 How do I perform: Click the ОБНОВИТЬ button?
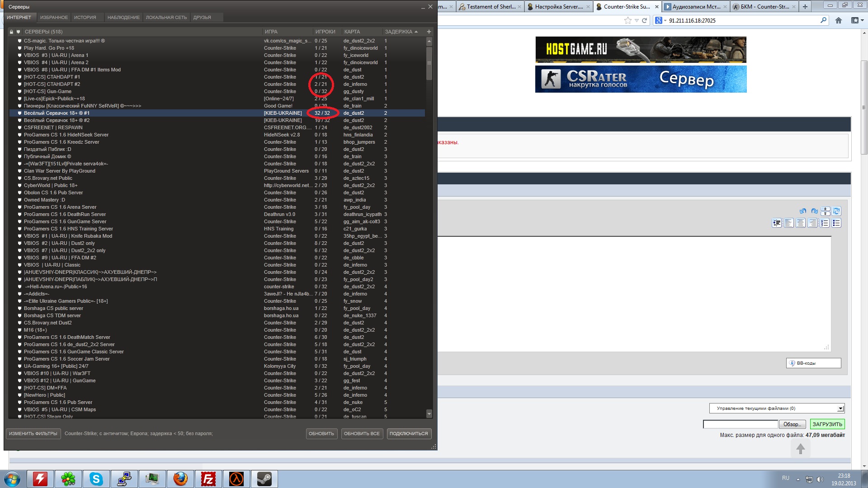321,434
